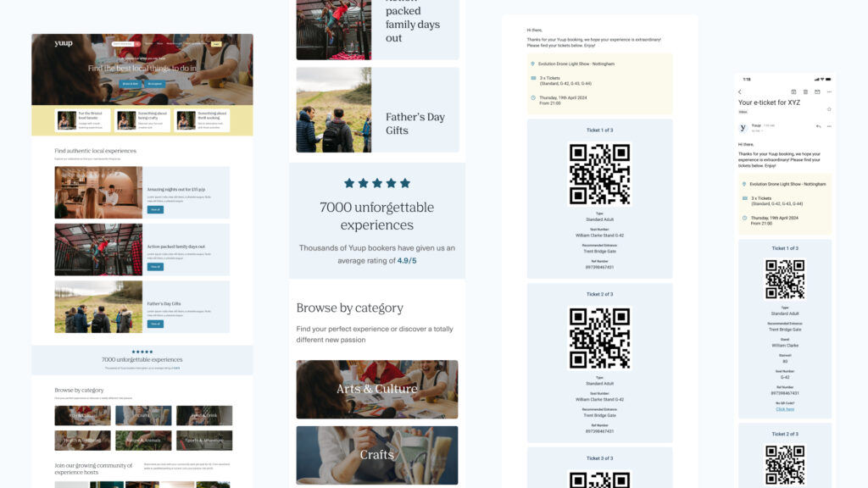The width and height of the screenshot is (868, 488).
Task: Tap the archive icon in the mobile email toolbar
Action: (793, 91)
